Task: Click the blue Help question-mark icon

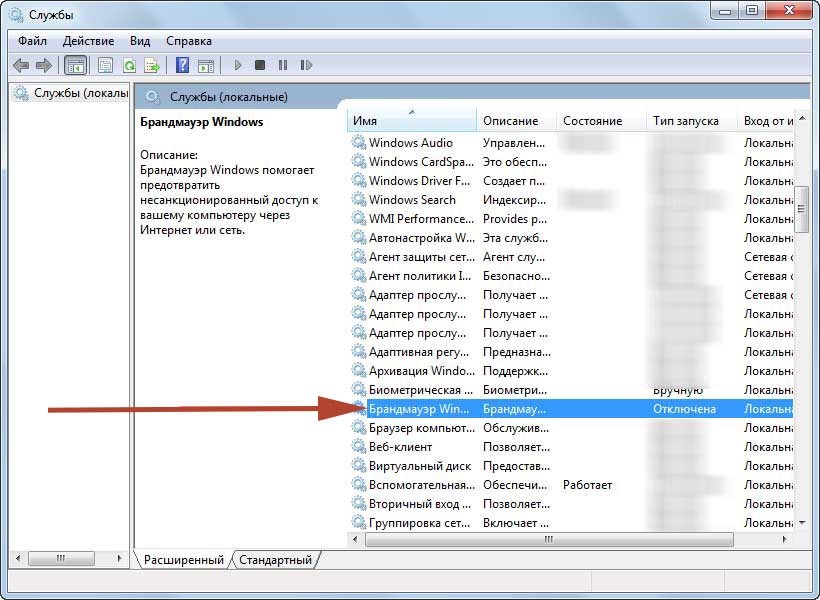Action: click(182, 66)
